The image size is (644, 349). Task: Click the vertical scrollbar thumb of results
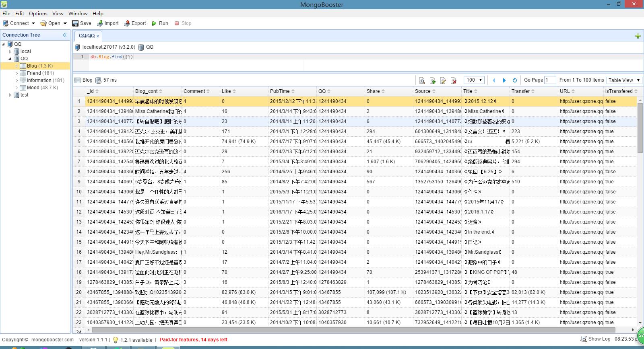click(x=640, y=127)
